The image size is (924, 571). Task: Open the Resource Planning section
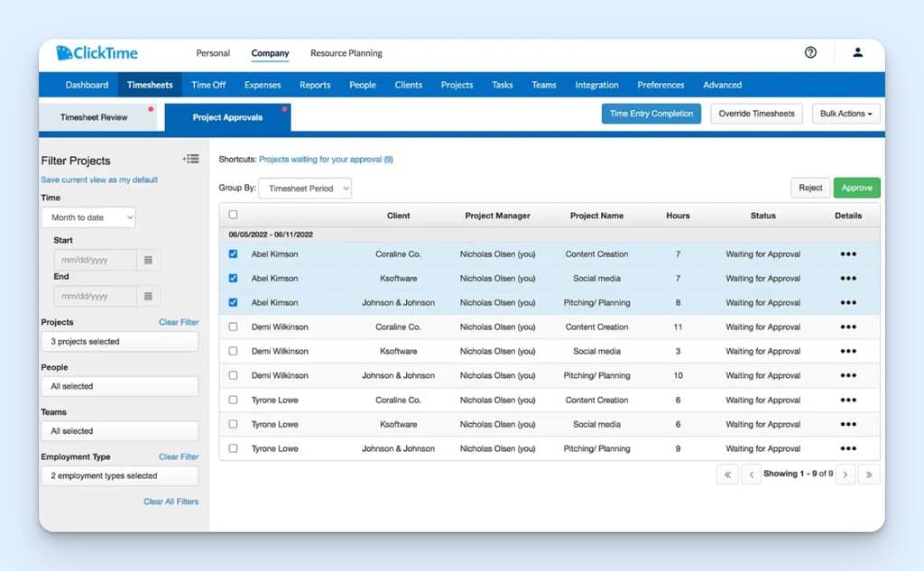[346, 53]
